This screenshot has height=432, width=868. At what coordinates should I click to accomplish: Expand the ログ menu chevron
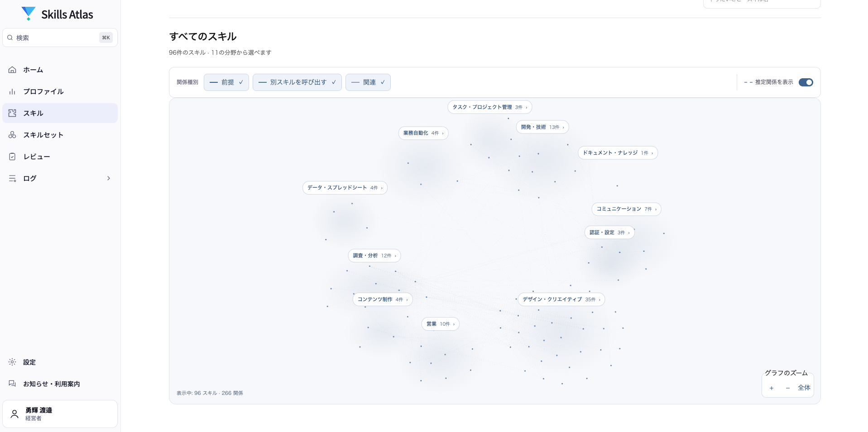pyautogui.click(x=109, y=178)
